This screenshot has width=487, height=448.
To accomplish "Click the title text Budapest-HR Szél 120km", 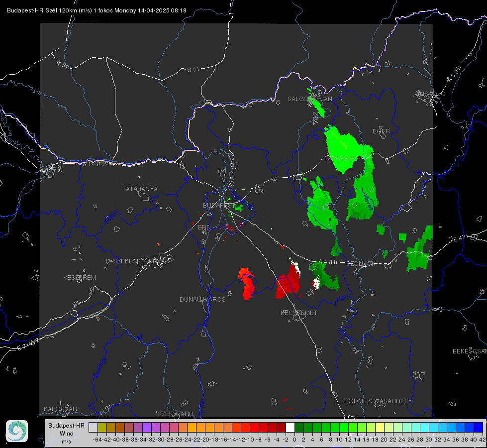I will [42, 10].
